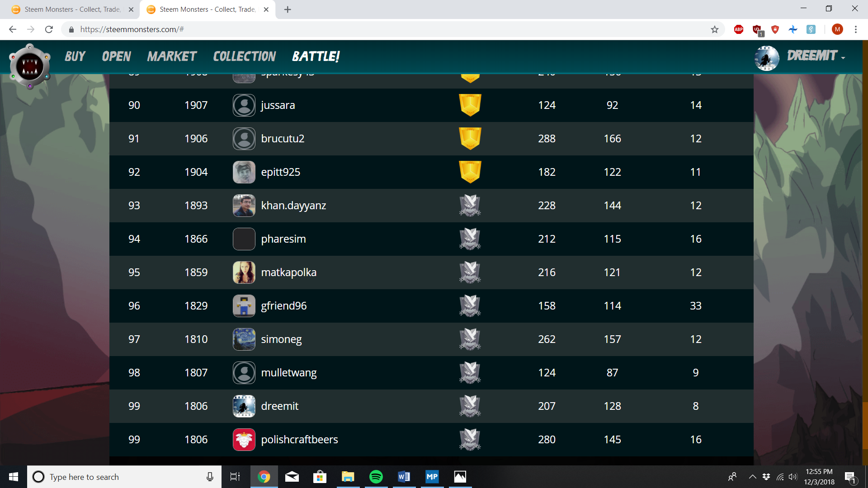Screen dimensions: 868x488
Task: Switch to the first Steem Monsters tab
Action: [x=72, y=9]
